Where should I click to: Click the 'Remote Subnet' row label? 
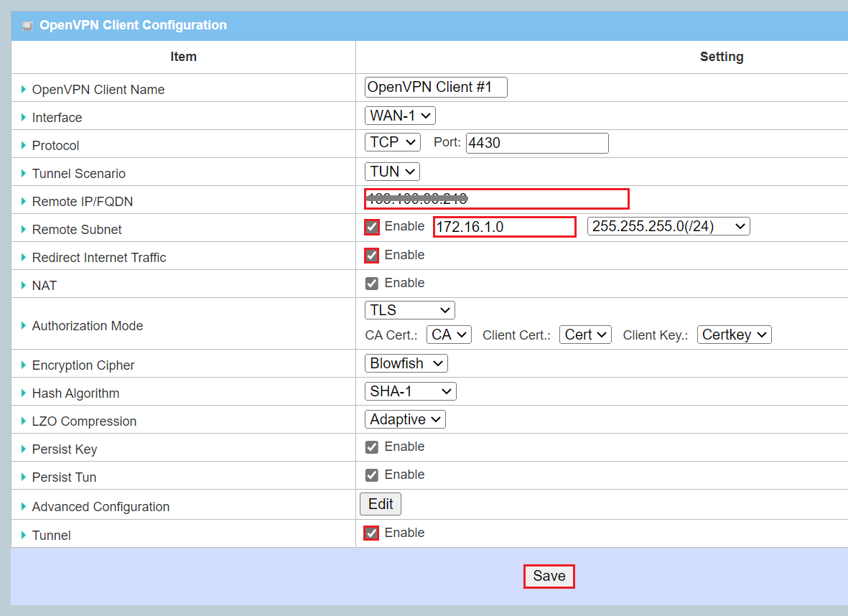(x=77, y=230)
